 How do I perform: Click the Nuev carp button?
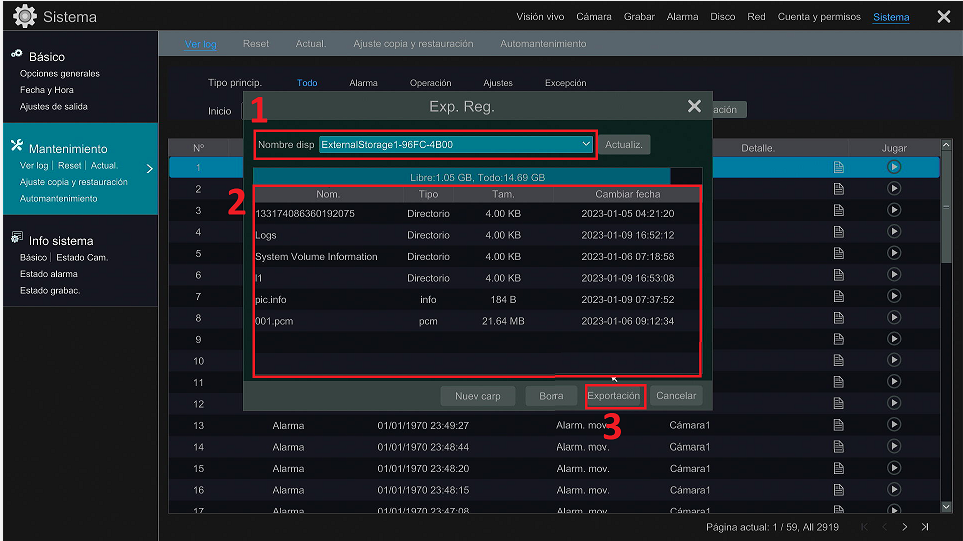(477, 396)
